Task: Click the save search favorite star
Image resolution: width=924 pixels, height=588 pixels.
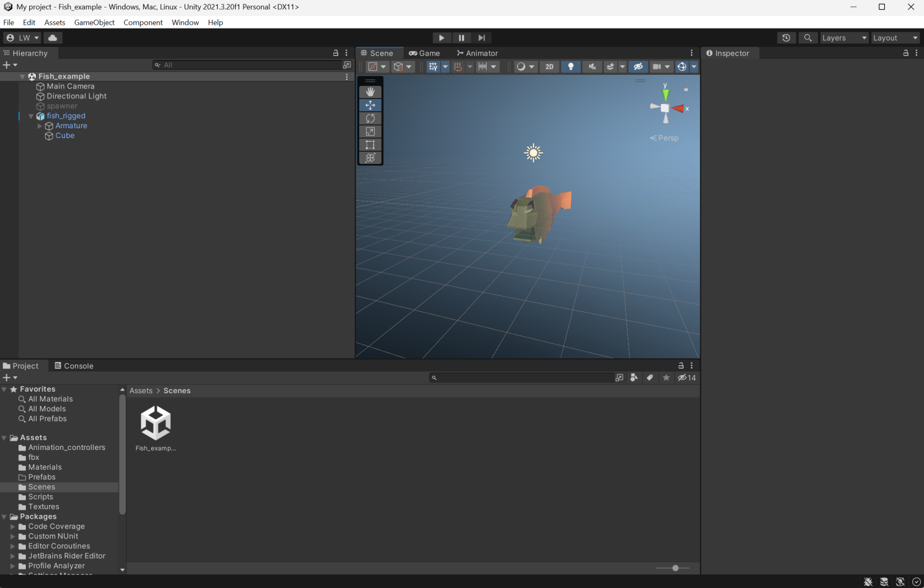Action: pyautogui.click(x=666, y=378)
